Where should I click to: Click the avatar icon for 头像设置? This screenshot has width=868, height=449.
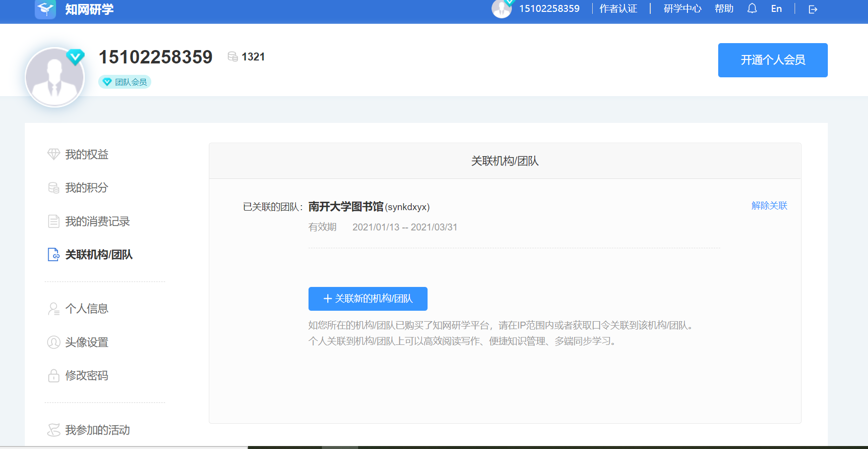click(54, 342)
